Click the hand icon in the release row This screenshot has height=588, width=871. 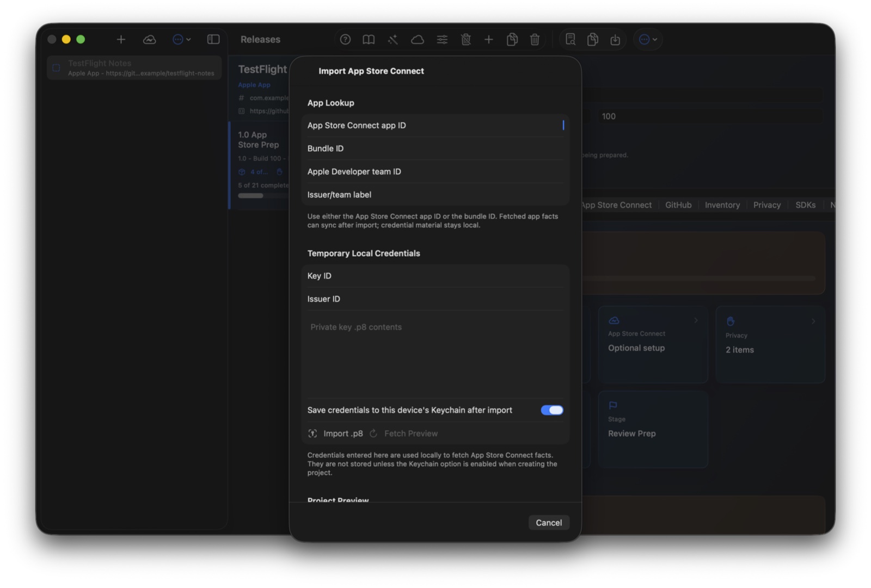point(279,172)
